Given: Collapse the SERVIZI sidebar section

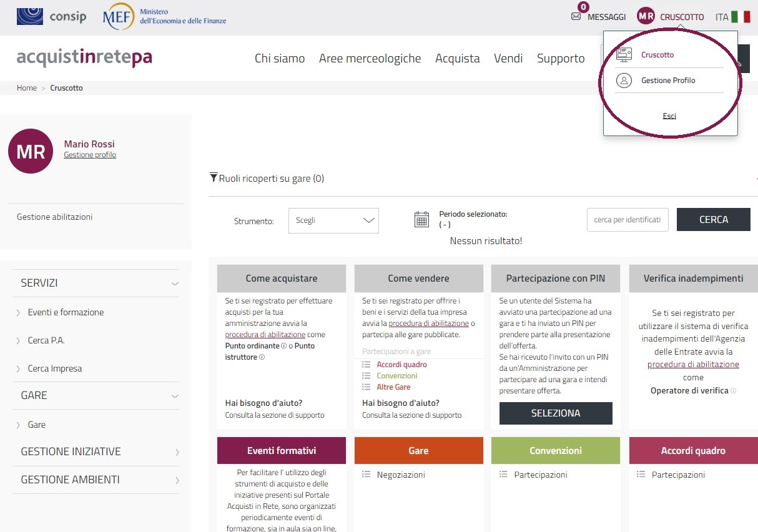Looking at the screenshot, I should coord(175,283).
